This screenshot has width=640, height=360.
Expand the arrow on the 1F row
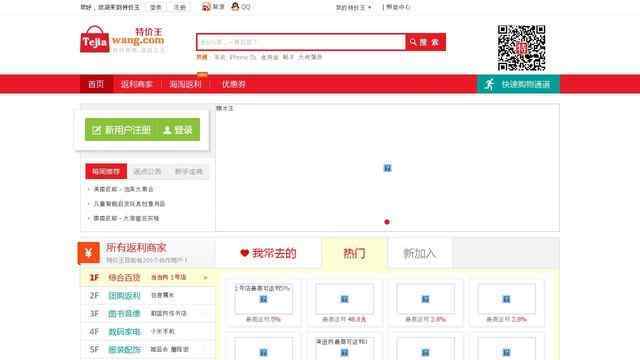205,278
